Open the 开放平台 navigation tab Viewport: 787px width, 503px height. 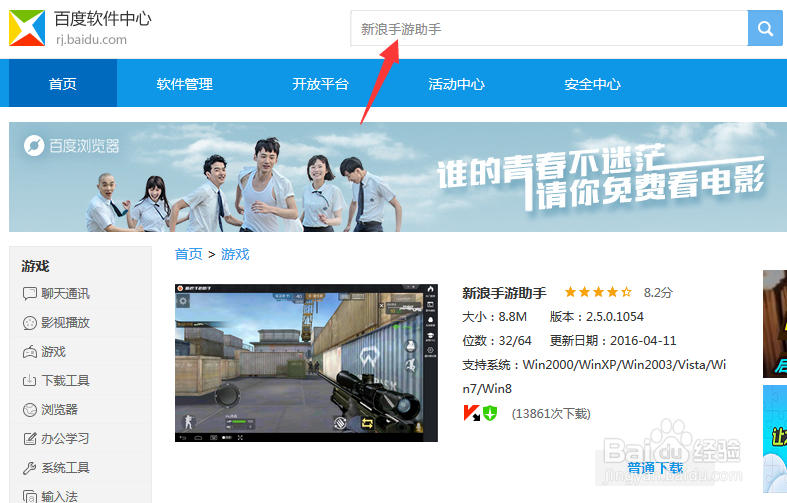click(x=321, y=84)
